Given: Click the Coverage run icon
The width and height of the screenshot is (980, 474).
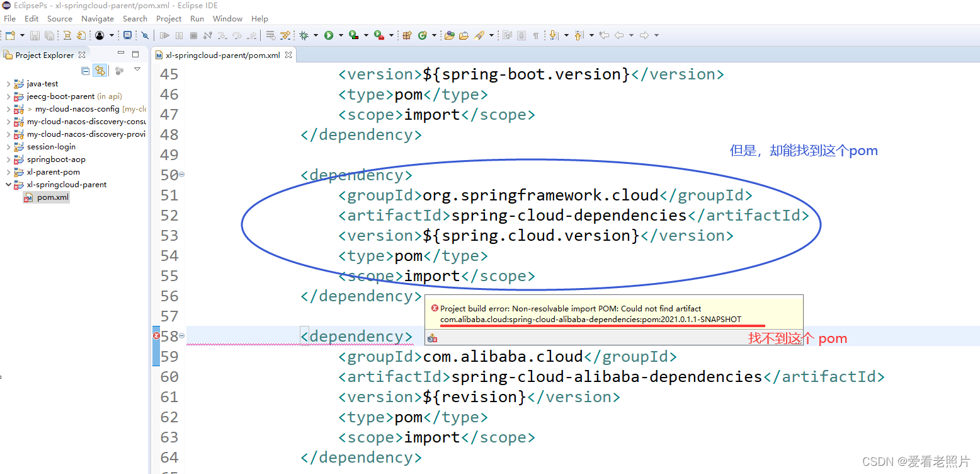Looking at the screenshot, I should point(353,35).
